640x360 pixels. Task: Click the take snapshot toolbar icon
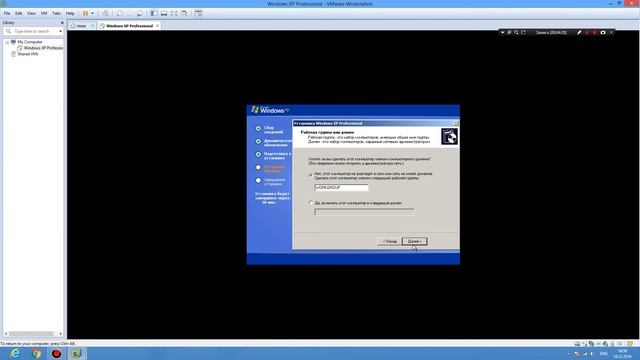coord(120,13)
